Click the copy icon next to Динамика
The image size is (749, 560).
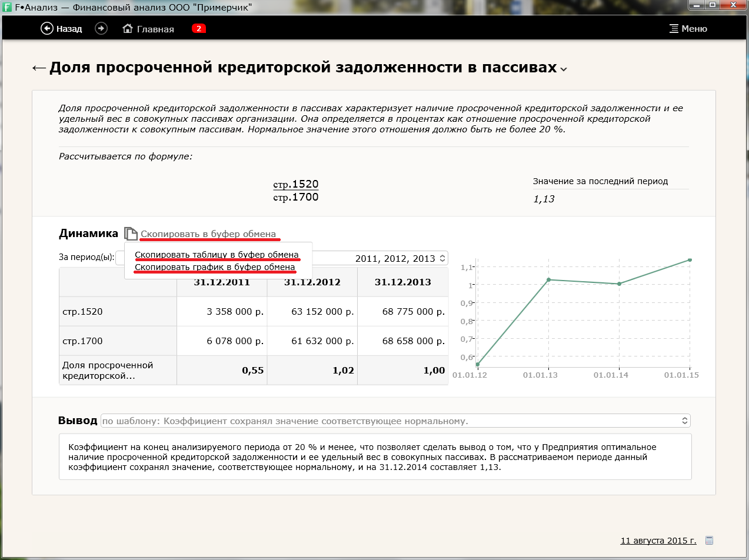point(131,234)
